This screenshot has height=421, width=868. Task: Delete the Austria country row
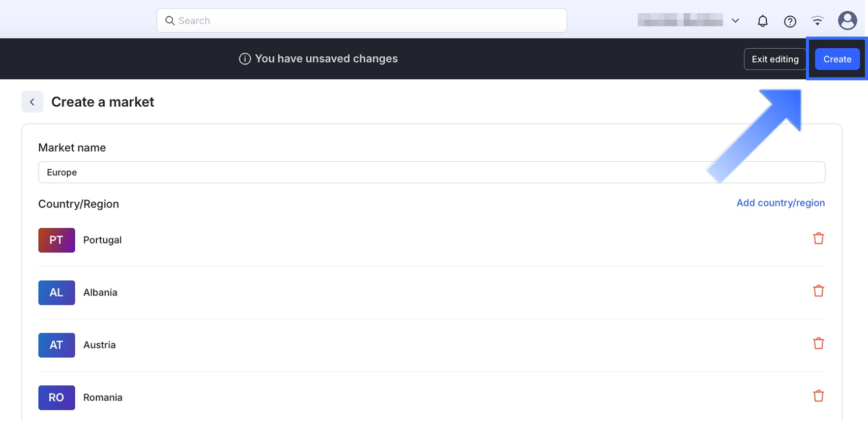(818, 343)
